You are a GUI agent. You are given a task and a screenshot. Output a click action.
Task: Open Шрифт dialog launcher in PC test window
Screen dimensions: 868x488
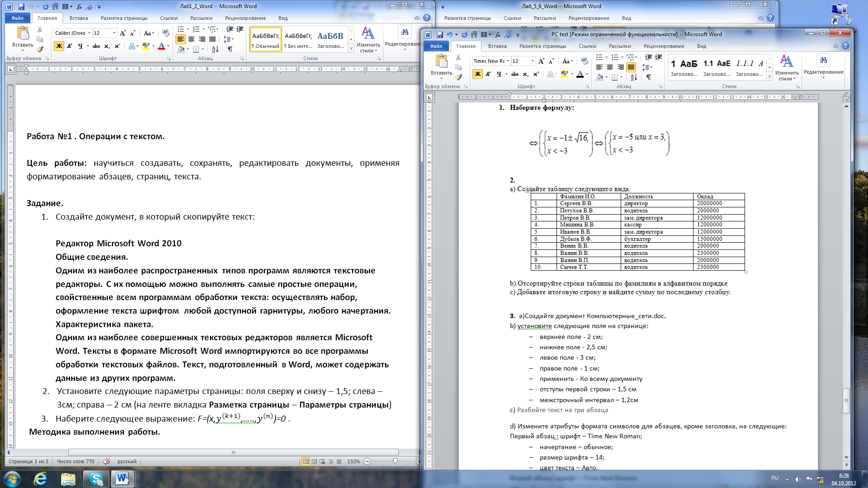coord(587,86)
